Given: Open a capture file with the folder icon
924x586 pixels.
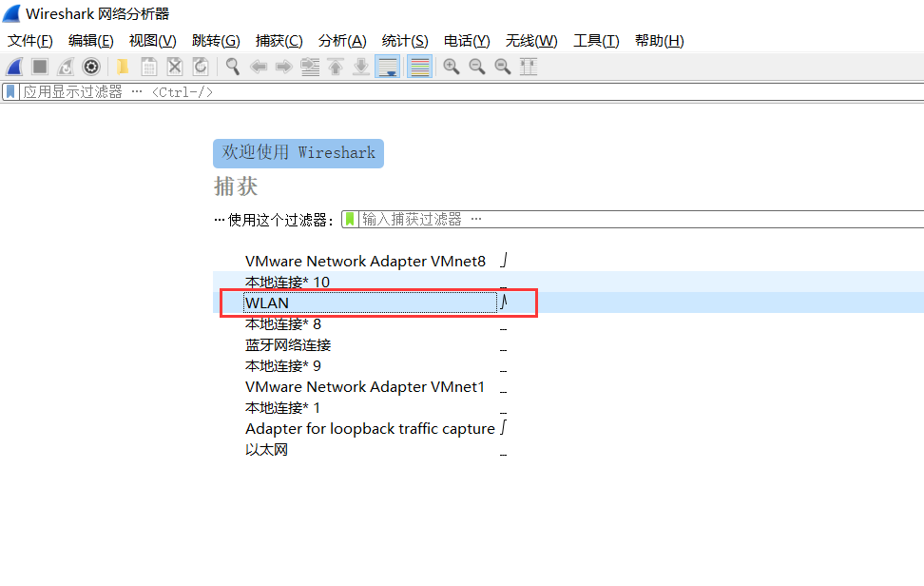Looking at the screenshot, I should click(121, 66).
